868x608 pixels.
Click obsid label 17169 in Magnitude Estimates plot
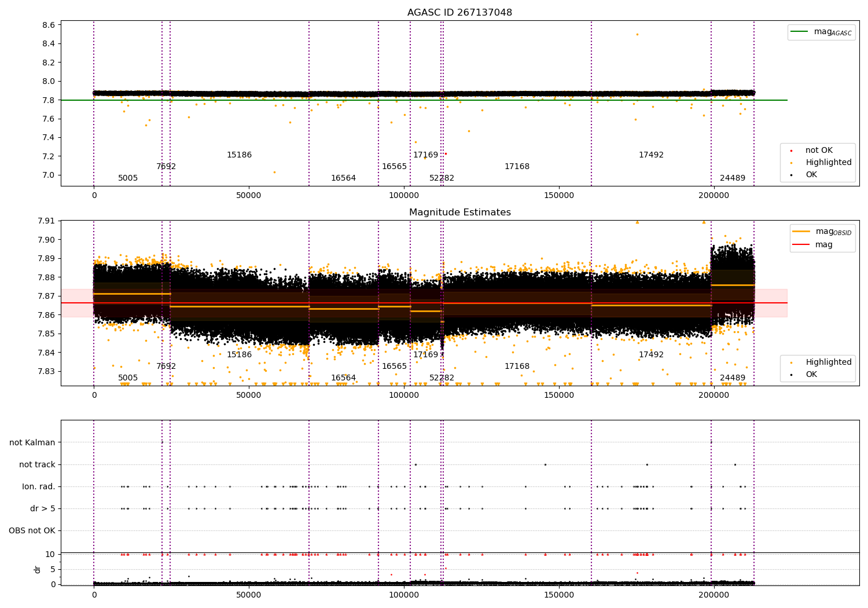coord(425,355)
